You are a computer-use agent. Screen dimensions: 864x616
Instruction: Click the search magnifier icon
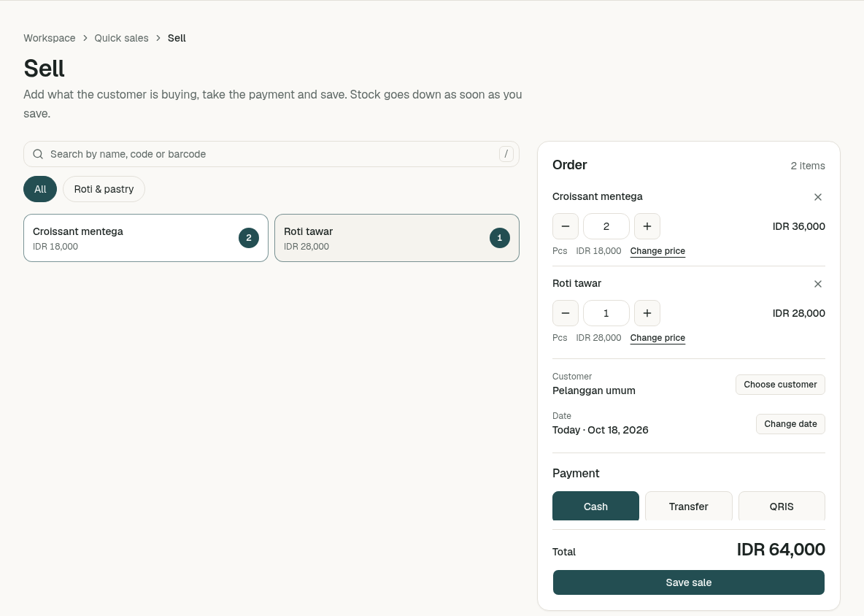(38, 154)
